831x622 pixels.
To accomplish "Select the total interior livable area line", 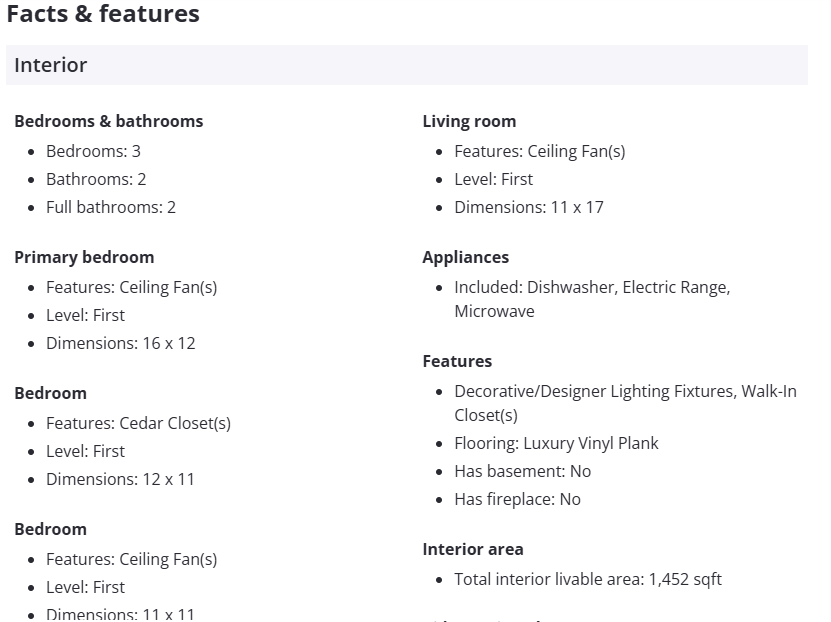I will pyautogui.click(x=587, y=579).
